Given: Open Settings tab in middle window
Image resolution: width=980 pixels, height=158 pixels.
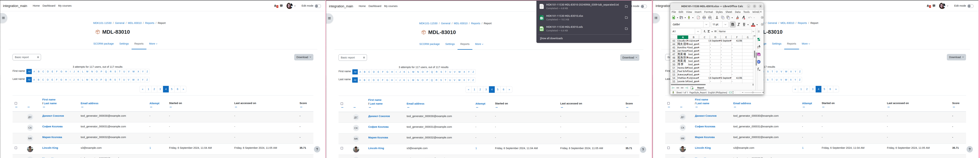Looking at the screenshot, I should pos(450,44).
